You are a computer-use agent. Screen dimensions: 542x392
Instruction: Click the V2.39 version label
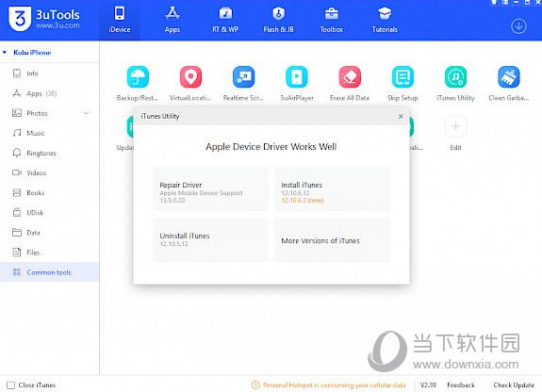pyautogui.click(x=428, y=384)
